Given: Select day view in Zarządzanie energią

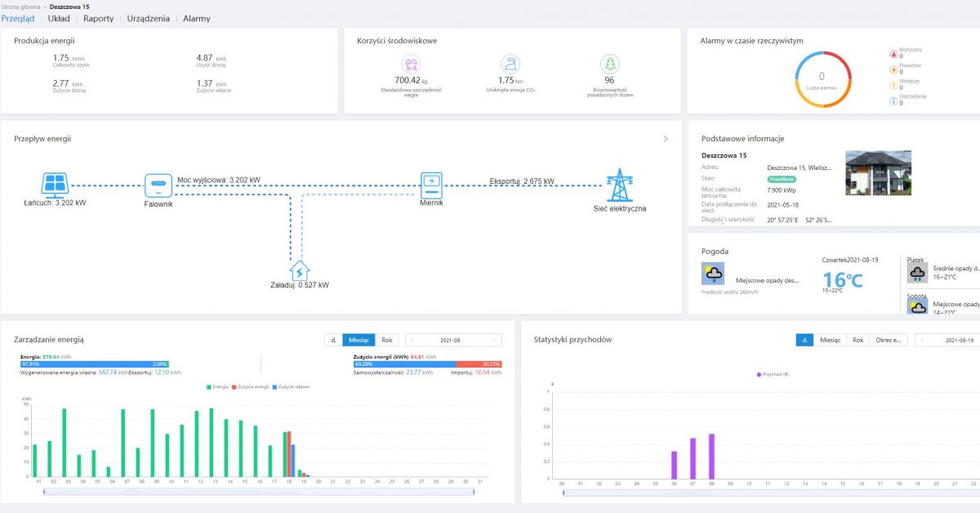Looking at the screenshot, I should coord(333,340).
